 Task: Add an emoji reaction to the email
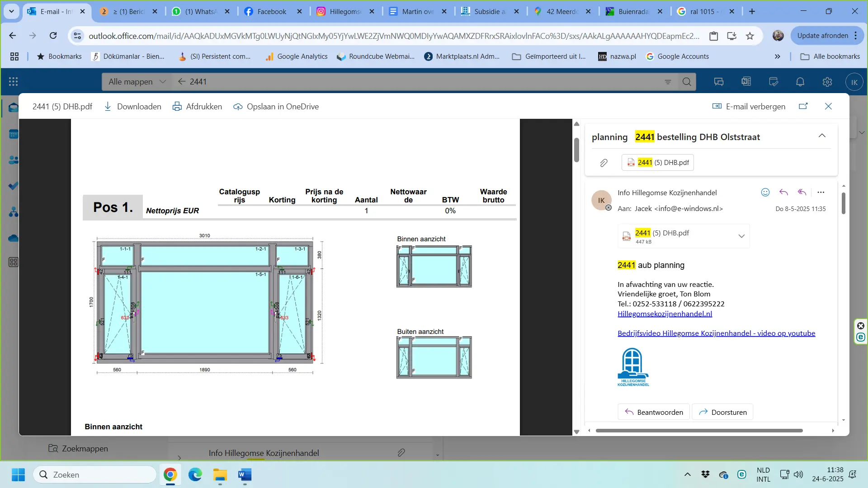(x=765, y=192)
